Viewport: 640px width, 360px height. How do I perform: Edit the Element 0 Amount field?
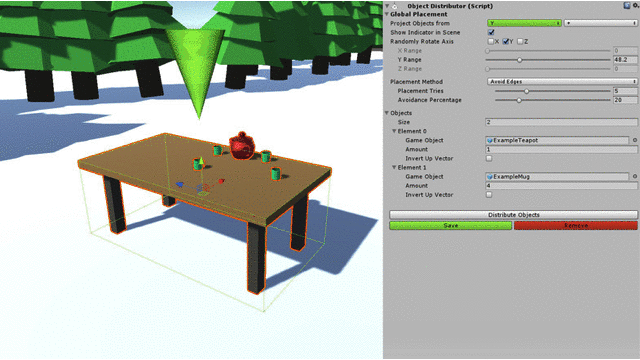(x=562, y=149)
